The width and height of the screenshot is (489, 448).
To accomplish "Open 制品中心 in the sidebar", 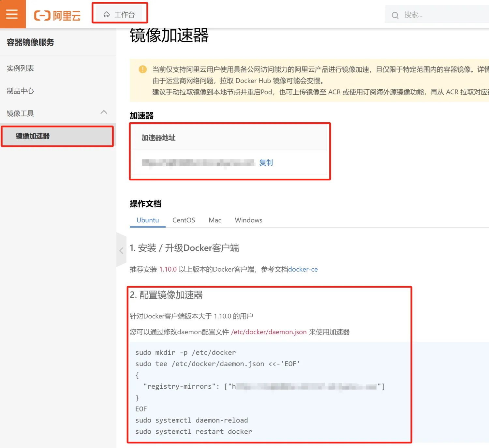I will [20, 91].
